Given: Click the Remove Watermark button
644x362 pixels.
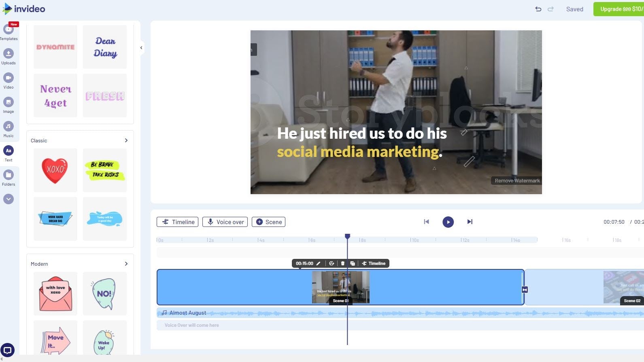Looking at the screenshot, I should pyautogui.click(x=517, y=181).
